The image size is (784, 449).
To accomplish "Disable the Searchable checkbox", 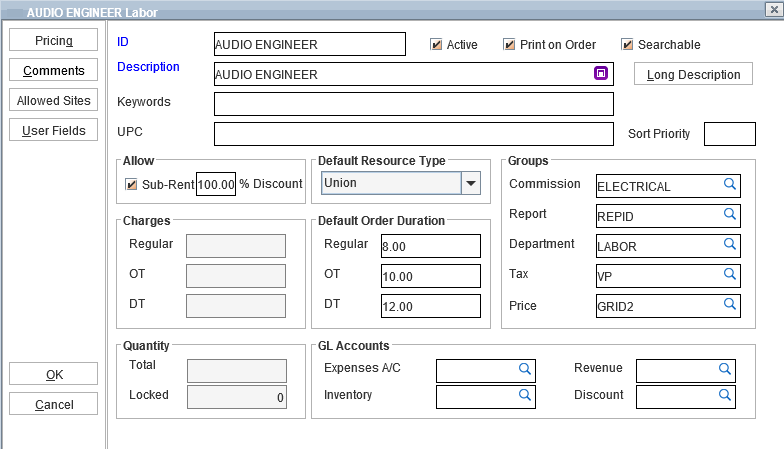I will (x=627, y=45).
